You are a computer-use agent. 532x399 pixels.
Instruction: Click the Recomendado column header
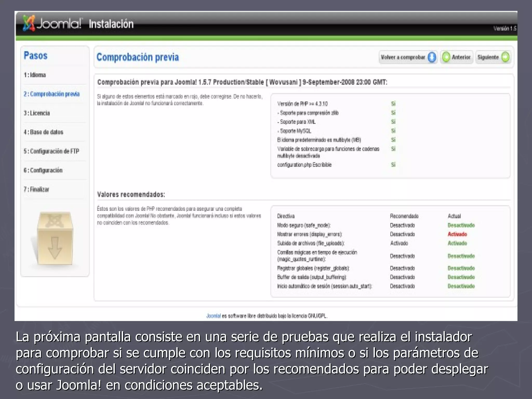404,216
